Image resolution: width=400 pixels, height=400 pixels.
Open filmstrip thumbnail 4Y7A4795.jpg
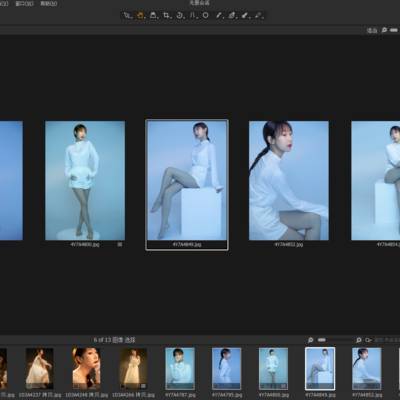click(x=227, y=369)
